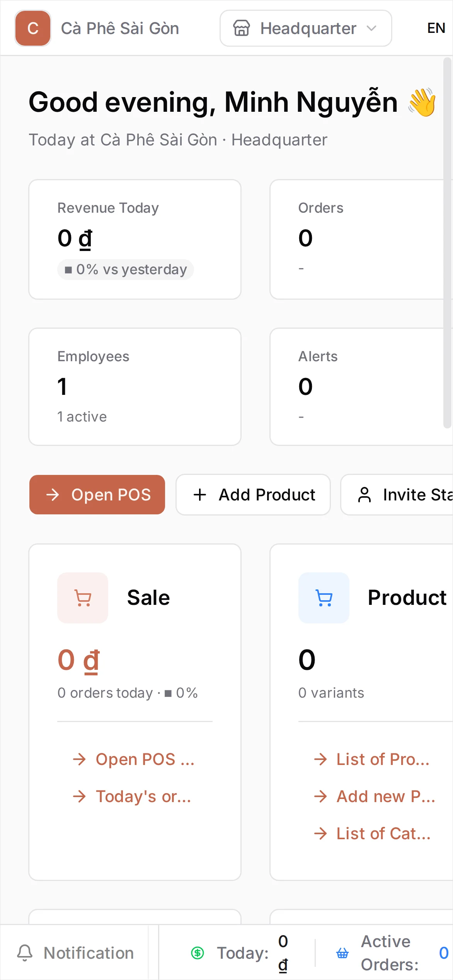
Task: Click arrow icon beside List of Categories
Action: pos(320,834)
